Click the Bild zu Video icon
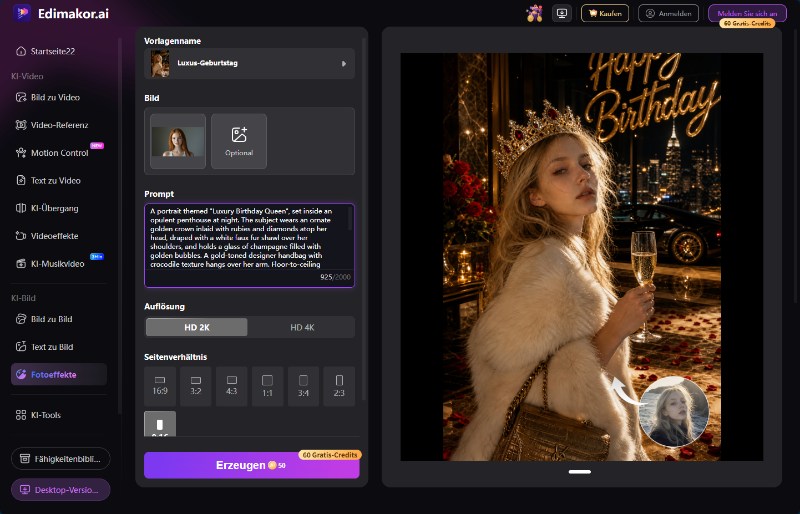Image resolution: width=800 pixels, height=514 pixels. pyautogui.click(x=21, y=97)
